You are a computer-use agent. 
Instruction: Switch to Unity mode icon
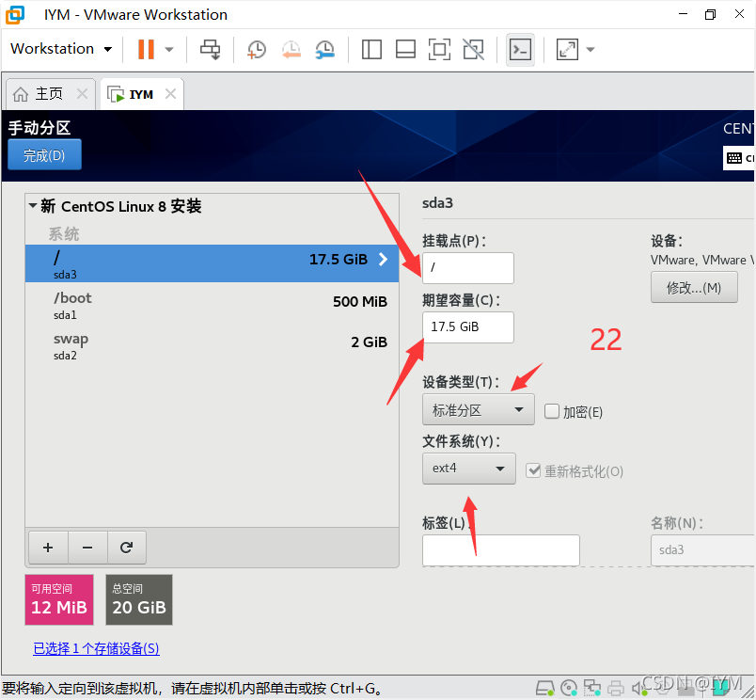coord(474,49)
